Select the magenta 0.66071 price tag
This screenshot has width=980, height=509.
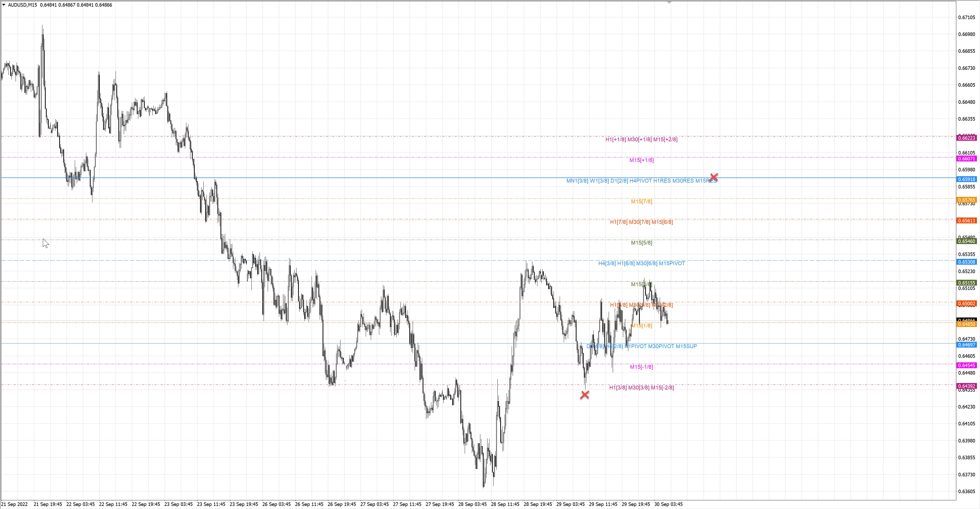[x=966, y=159]
